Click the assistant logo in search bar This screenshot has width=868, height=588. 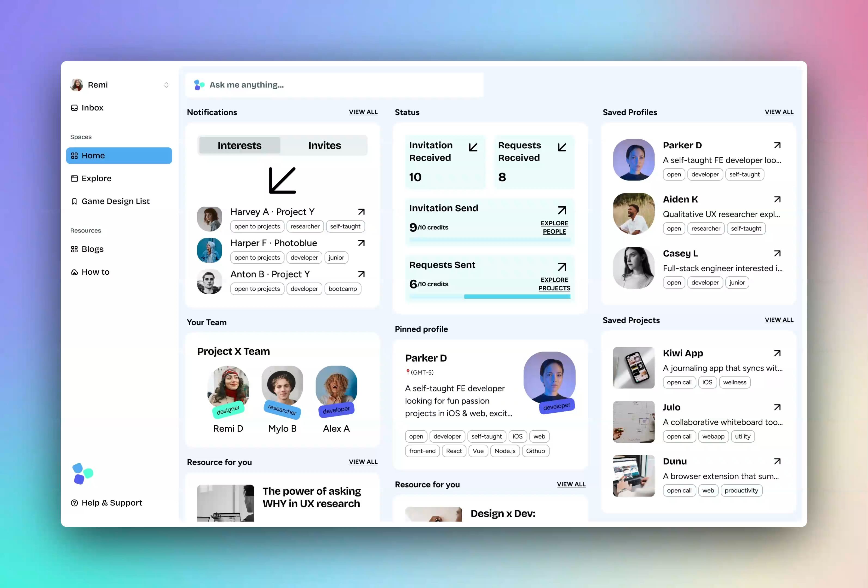click(x=199, y=85)
